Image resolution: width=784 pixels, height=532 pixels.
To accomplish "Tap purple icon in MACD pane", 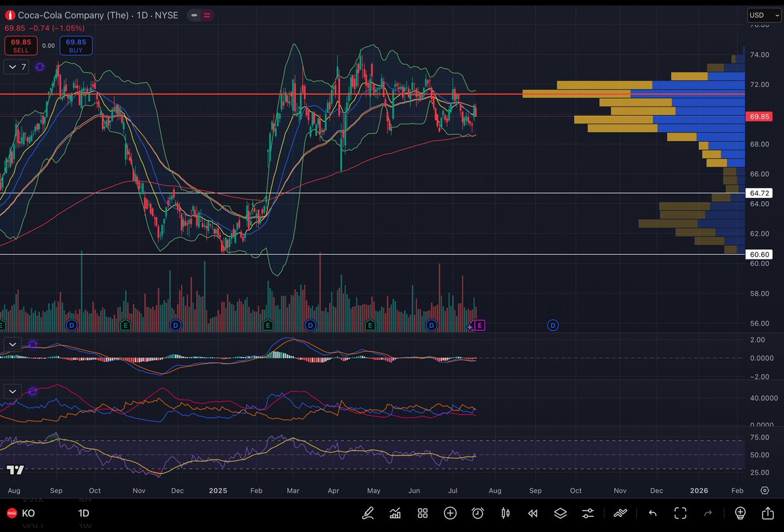I will (x=33, y=344).
